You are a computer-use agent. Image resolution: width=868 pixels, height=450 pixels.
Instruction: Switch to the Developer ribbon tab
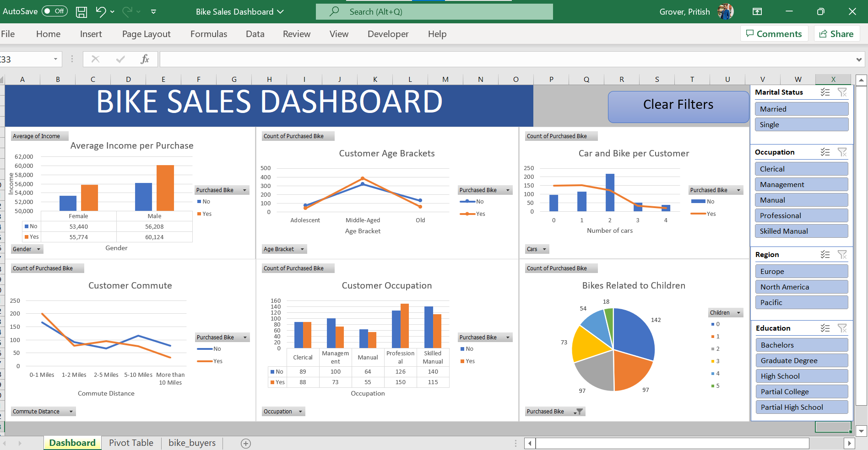[x=388, y=34]
